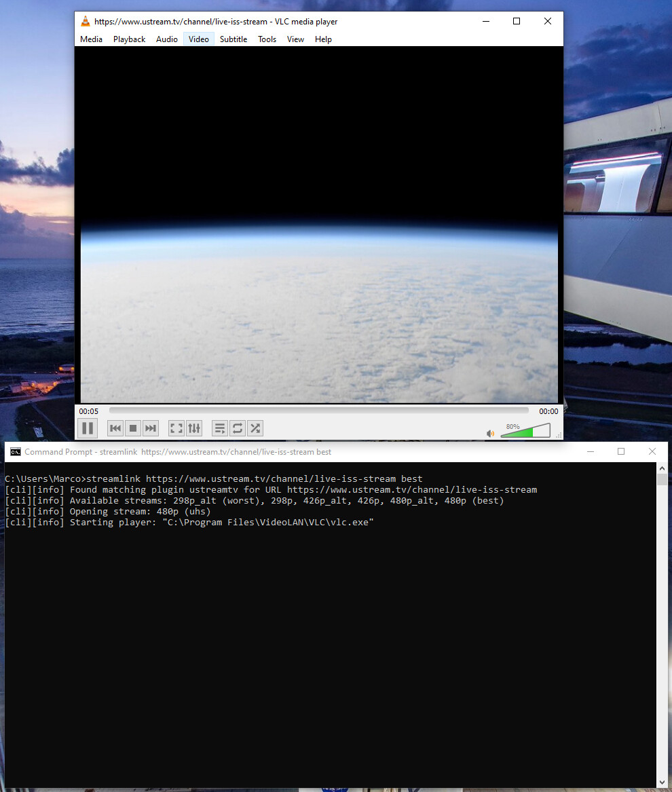Adjust the VLC volume slider at 80%
672x792 pixels.
tap(525, 431)
